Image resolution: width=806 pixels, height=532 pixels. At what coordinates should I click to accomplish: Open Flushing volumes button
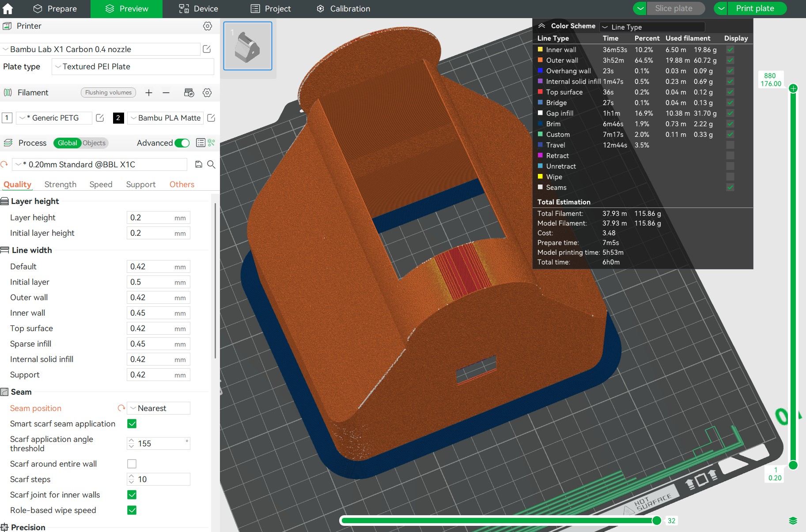(x=108, y=93)
